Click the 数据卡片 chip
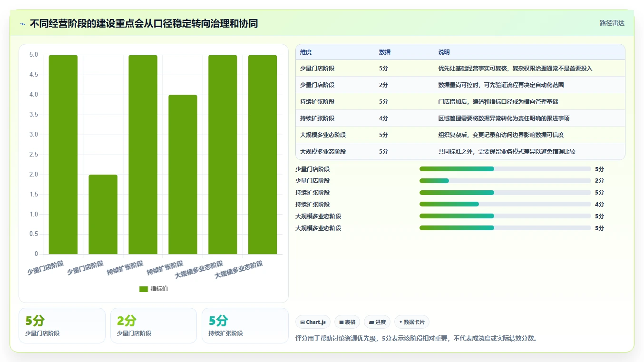The image size is (644, 362). tap(412, 322)
